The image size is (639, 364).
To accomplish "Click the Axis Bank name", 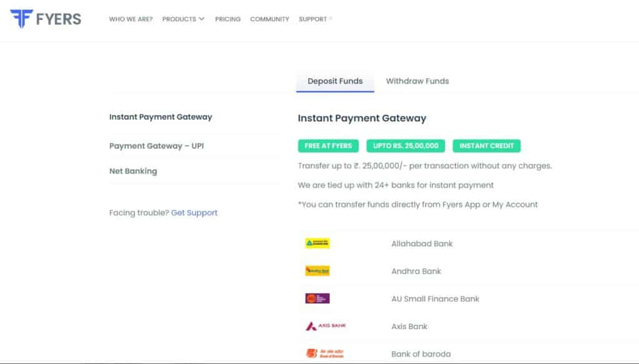I will tap(409, 327).
